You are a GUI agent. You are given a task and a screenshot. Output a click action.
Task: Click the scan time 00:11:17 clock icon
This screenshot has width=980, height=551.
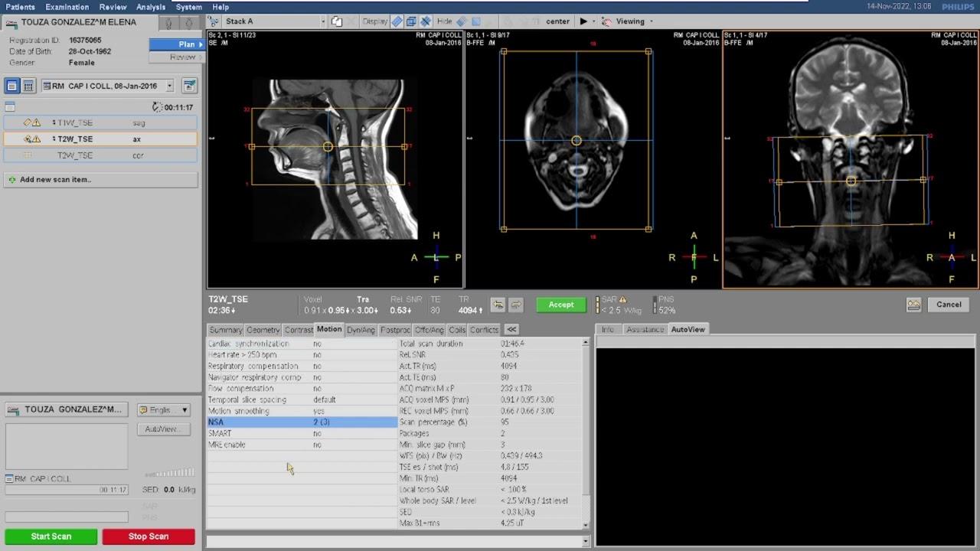point(157,107)
